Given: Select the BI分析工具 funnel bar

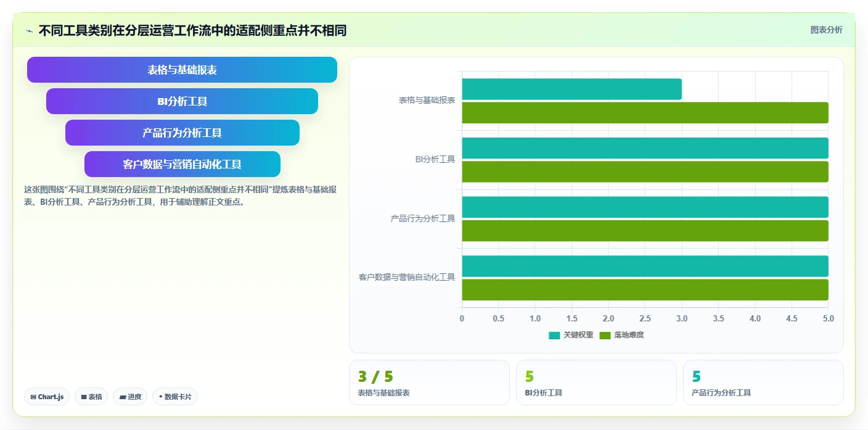Looking at the screenshot, I should pyautogui.click(x=182, y=101).
